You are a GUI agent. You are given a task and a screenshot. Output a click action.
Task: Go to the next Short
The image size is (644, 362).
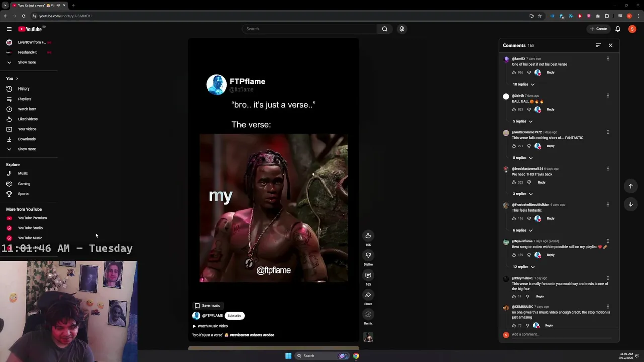tap(631, 204)
